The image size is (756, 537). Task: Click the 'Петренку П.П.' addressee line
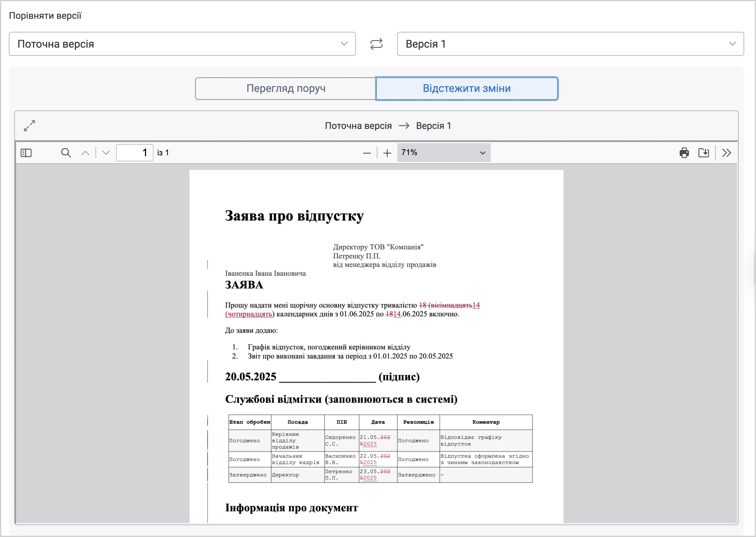click(357, 256)
